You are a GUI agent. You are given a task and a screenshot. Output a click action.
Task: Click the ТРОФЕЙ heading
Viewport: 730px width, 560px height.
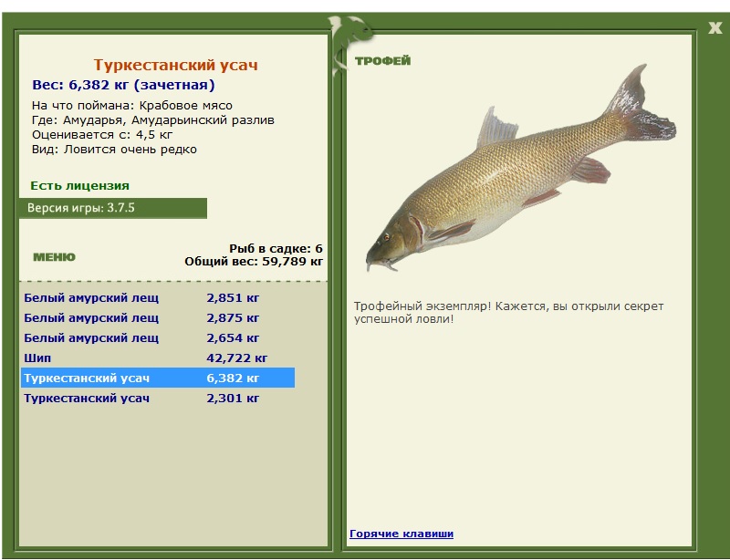coord(382,61)
